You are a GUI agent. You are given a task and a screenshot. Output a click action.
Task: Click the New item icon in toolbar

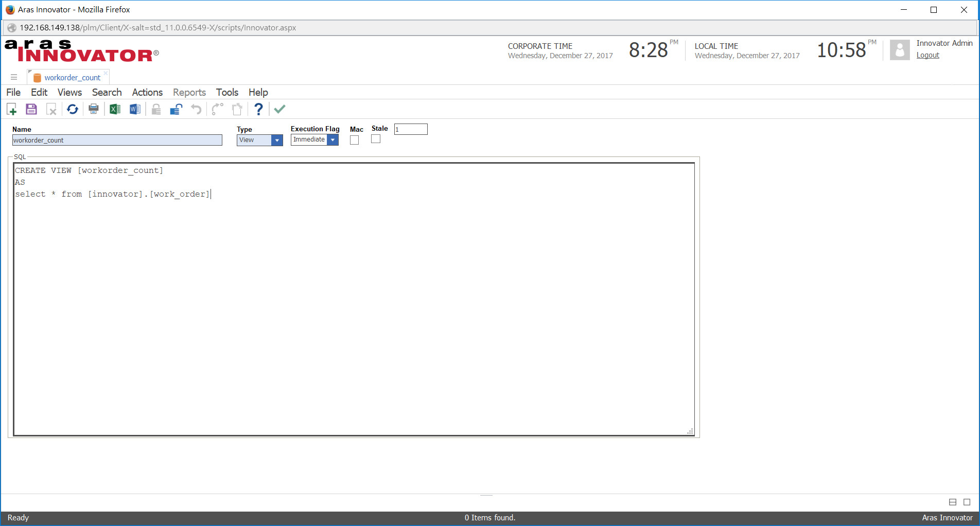pos(12,109)
